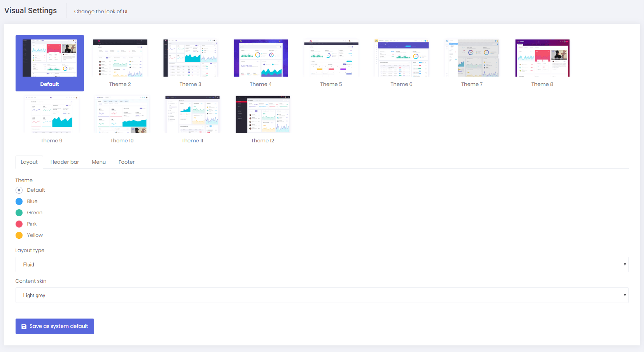Click the Save as system default button

54,326
